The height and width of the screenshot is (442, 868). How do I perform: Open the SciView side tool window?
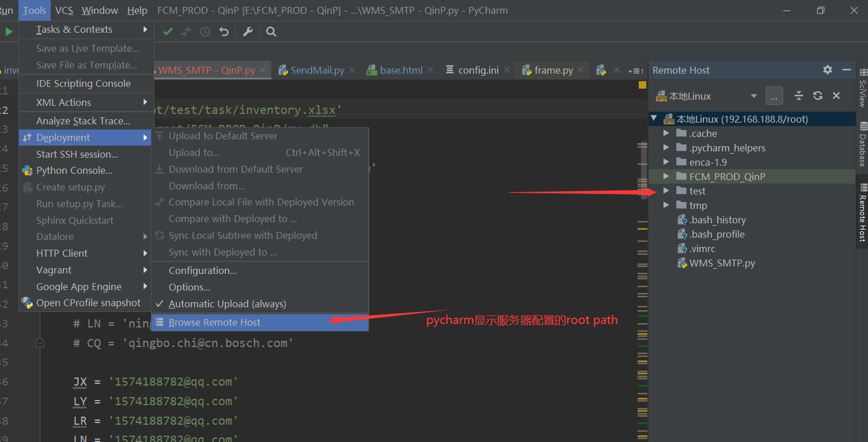click(862, 88)
